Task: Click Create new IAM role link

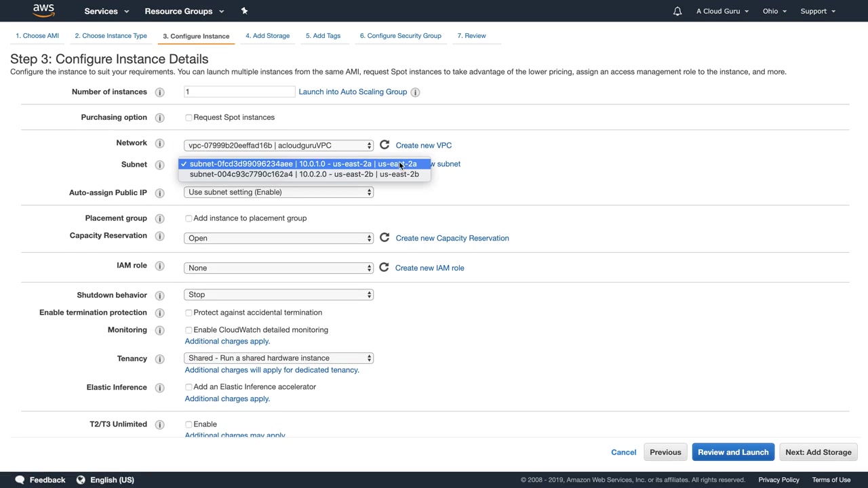Action: point(429,268)
